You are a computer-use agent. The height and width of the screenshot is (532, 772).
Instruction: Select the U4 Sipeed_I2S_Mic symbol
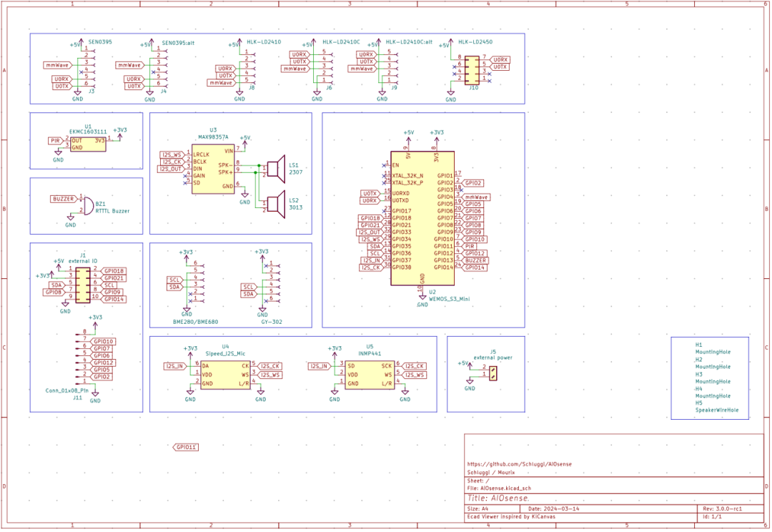(225, 375)
